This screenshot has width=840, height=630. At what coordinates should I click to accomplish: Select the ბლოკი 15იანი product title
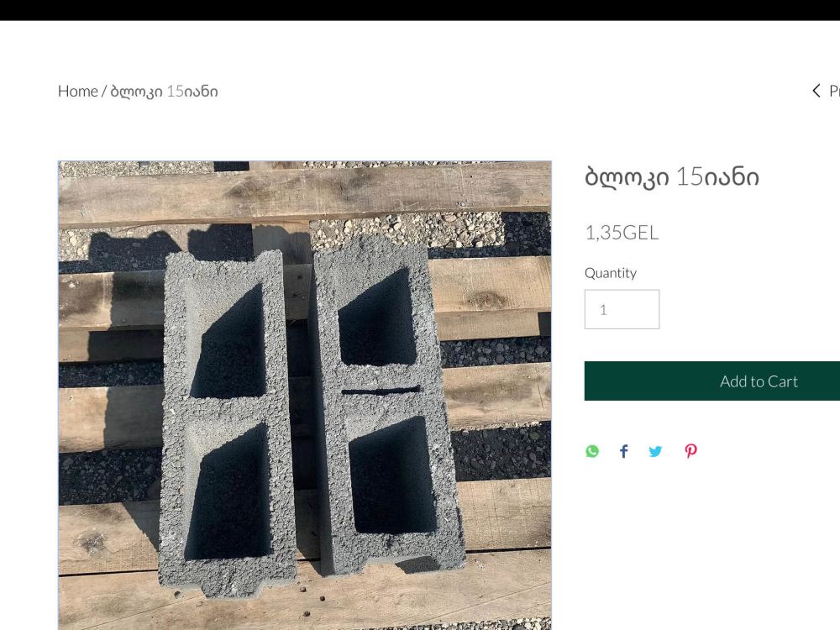672,176
